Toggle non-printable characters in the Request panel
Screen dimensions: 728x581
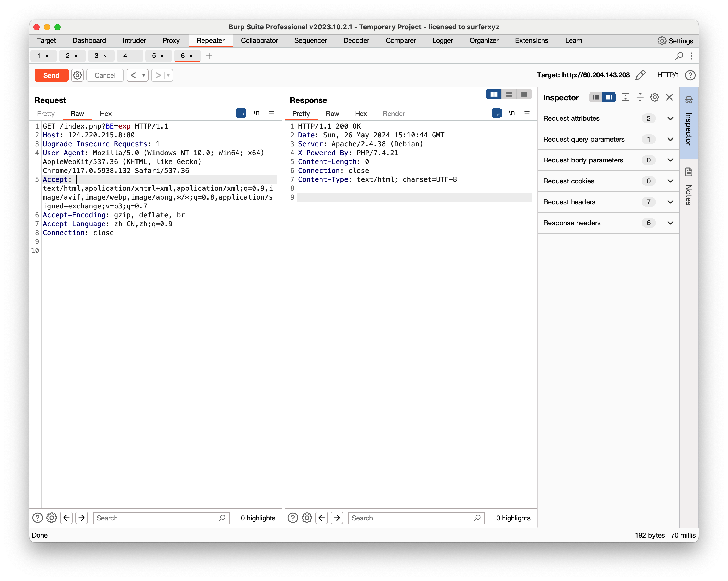coord(257,113)
